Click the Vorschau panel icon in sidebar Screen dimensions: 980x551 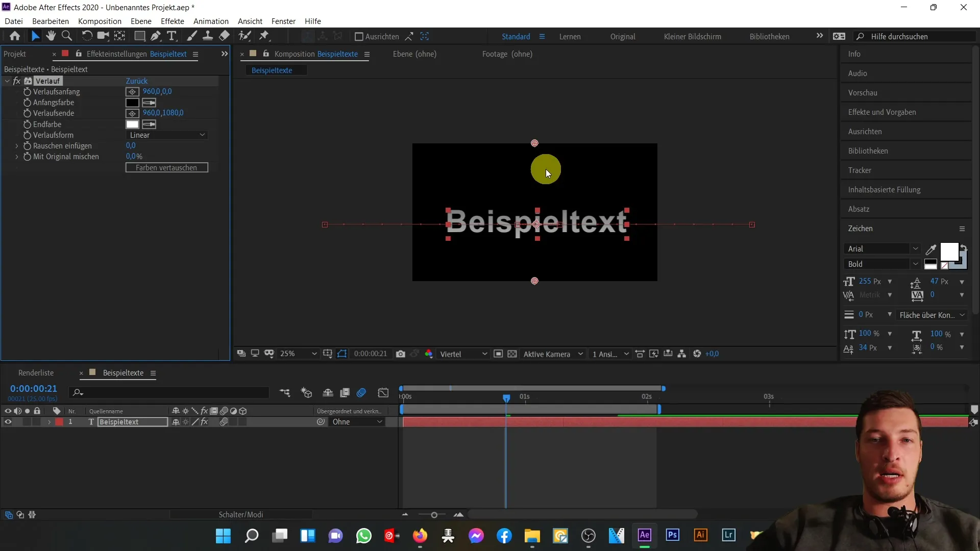click(x=862, y=92)
